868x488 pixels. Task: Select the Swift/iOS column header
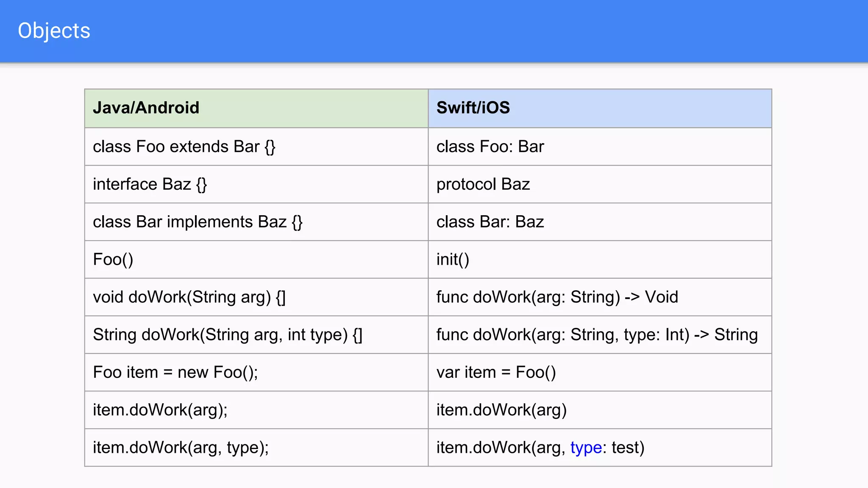473,108
